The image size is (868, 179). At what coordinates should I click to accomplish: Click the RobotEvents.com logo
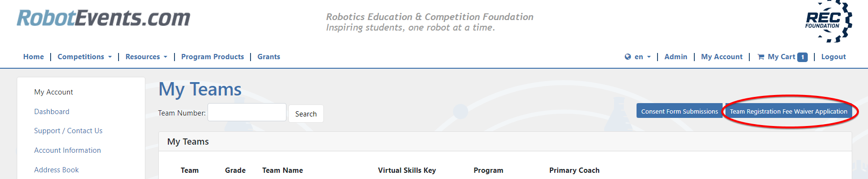pos(103,18)
